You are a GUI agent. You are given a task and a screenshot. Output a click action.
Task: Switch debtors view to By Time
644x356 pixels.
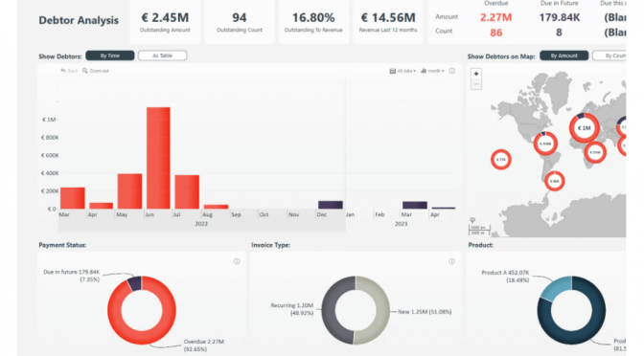tap(110, 56)
